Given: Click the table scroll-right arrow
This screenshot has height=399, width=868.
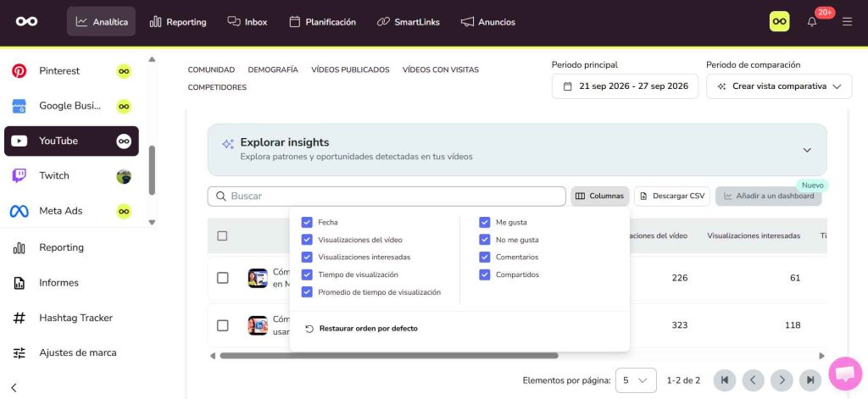Looking at the screenshot, I should [821, 356].
